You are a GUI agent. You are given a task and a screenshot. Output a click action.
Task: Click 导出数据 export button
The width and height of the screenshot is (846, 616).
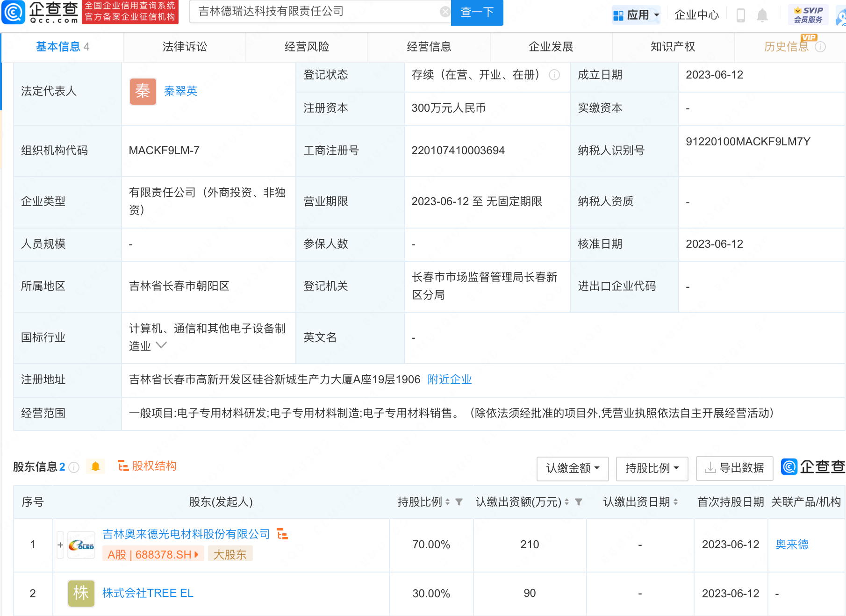(734, 468)
